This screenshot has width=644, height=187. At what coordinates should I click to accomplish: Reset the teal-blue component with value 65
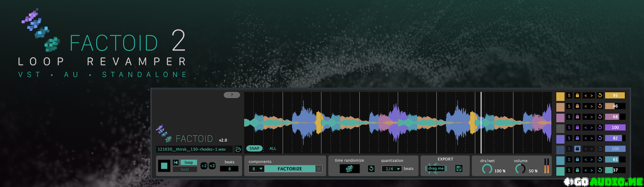point(600,160)
